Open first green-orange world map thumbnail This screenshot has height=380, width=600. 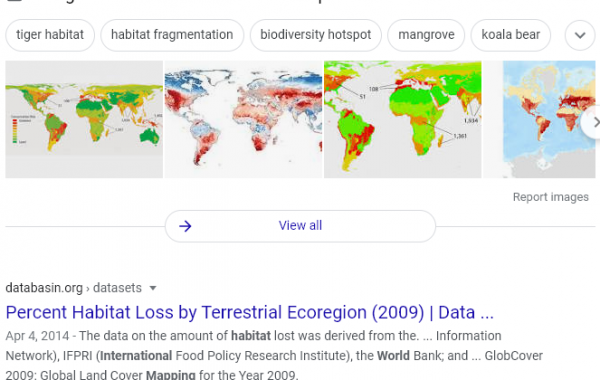(x=84, y=119)
